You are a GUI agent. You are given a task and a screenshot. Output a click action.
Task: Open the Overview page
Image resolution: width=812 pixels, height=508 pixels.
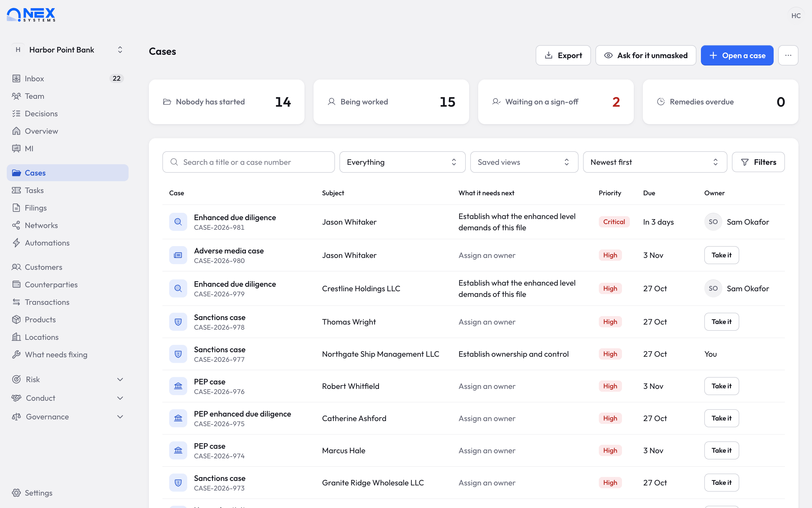(x=67, y=131)
